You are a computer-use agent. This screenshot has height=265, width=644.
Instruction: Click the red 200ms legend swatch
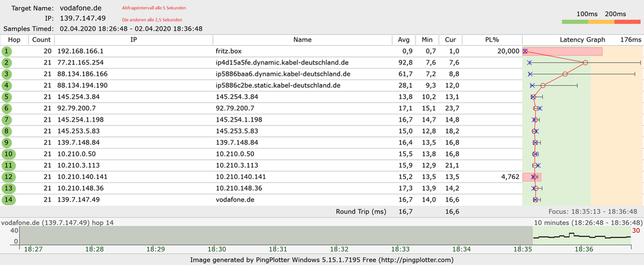(627, 23)
